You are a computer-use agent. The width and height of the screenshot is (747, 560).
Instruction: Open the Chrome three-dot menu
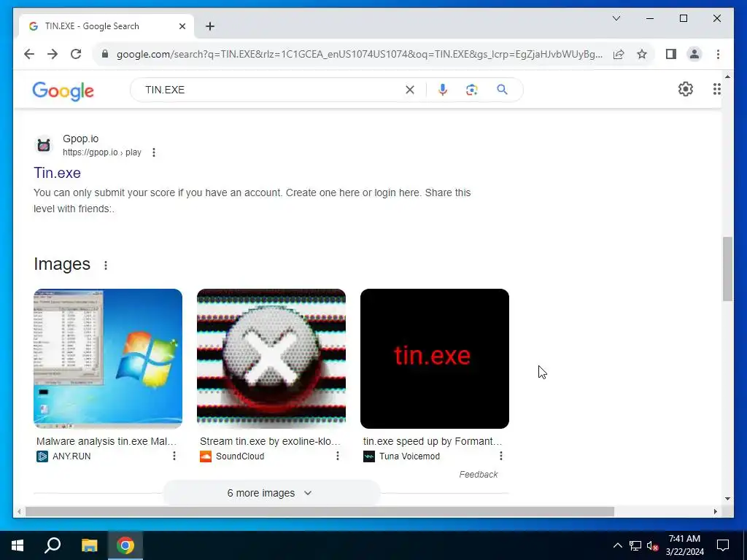tap(718, 54)
